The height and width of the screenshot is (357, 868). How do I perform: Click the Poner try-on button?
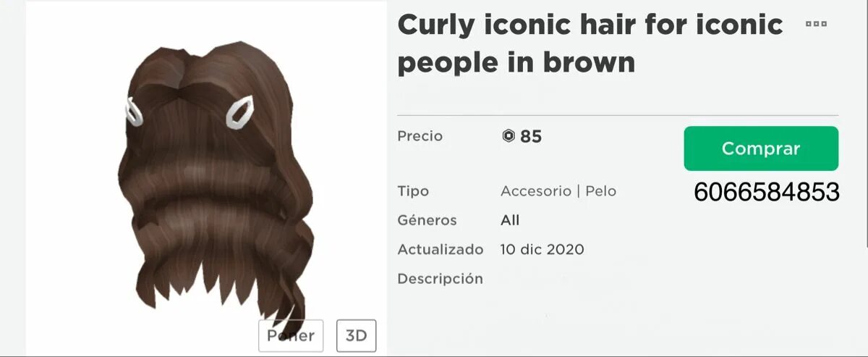(x=291, y=335)
